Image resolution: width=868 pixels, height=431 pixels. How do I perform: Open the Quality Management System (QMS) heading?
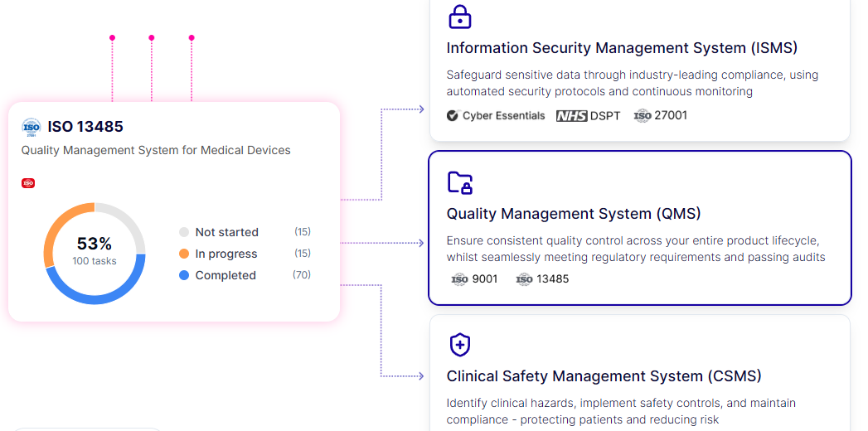click(x=574, y=214)
